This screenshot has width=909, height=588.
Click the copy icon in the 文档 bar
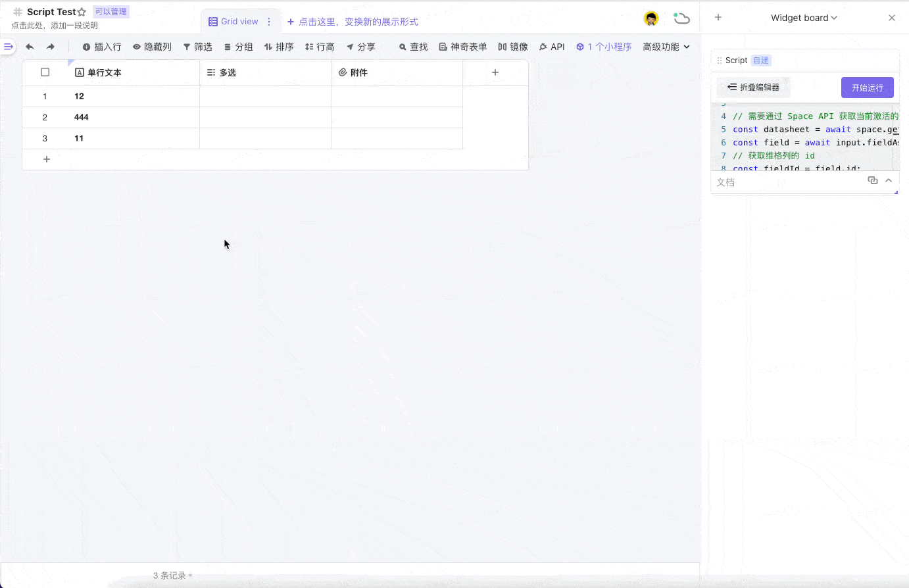(872, 180)
